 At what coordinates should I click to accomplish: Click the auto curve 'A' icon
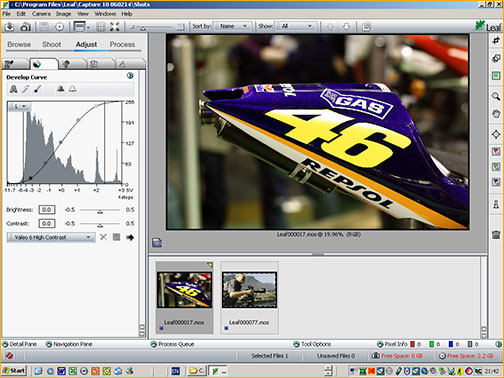point(13,89)
